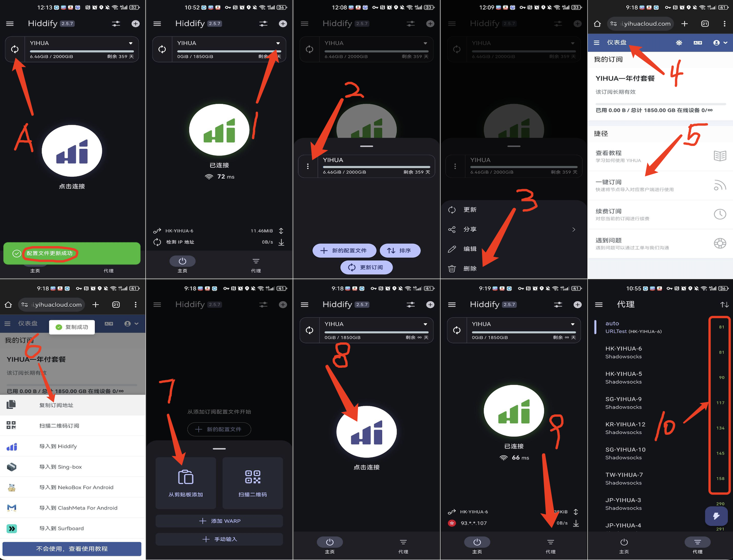Toggle green connected button showing 72 ms

tap(219, 130)
